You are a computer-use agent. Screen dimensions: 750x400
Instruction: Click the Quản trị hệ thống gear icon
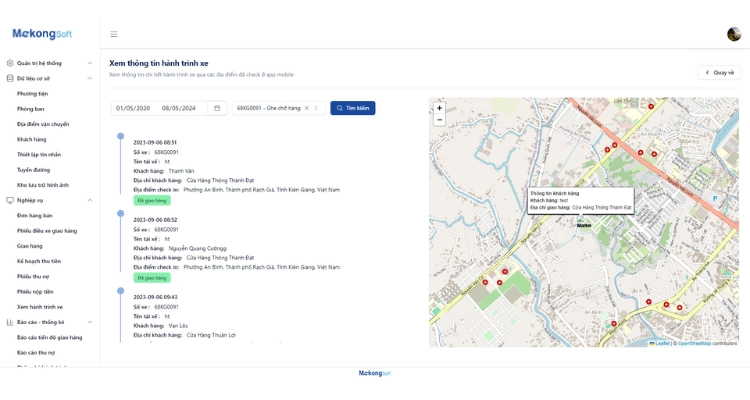coord(10,63)
